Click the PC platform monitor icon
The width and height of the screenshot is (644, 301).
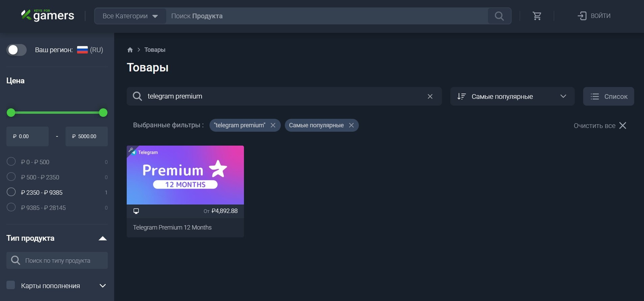click(136, 211)
